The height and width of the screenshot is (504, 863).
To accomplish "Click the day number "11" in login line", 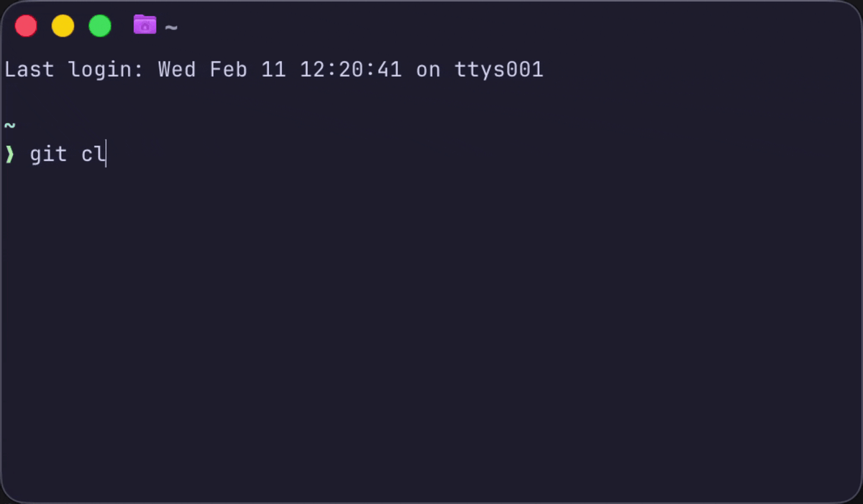I will click(x=273, y=70).
